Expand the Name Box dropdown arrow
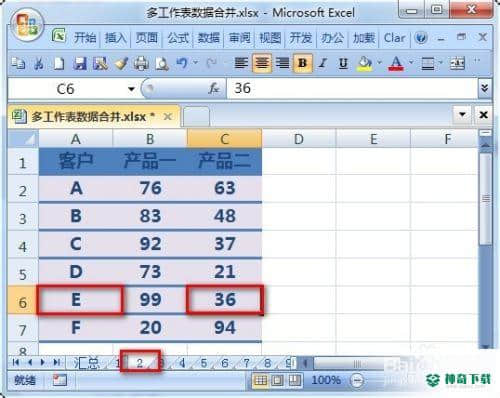This screenshot has width=500, height=398. [x=131, y=89]
